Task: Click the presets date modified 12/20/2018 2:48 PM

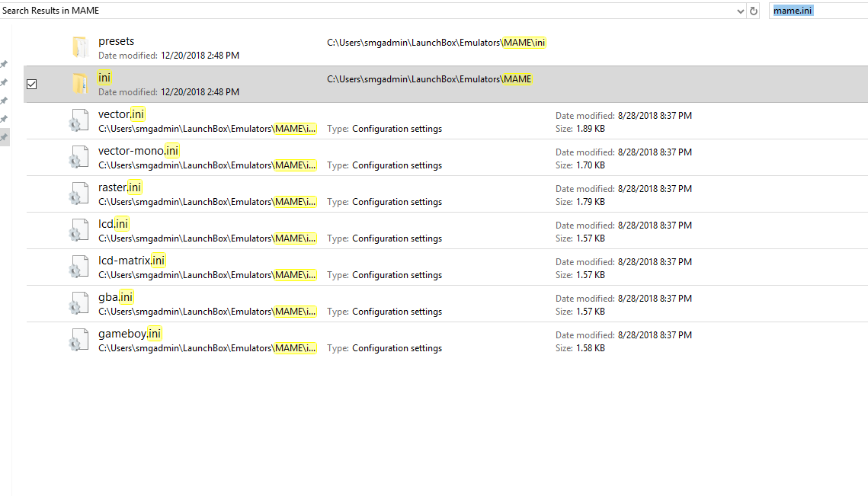Action: (x=200, y=56)
